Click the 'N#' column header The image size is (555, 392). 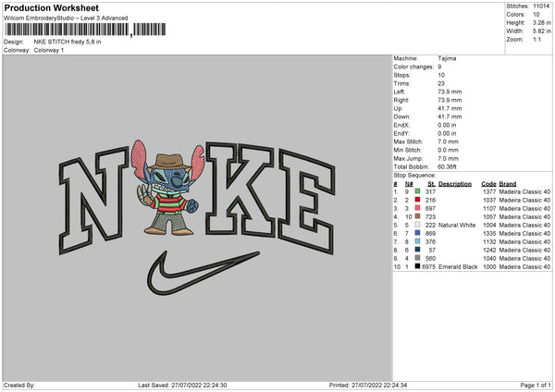[409, 184]
